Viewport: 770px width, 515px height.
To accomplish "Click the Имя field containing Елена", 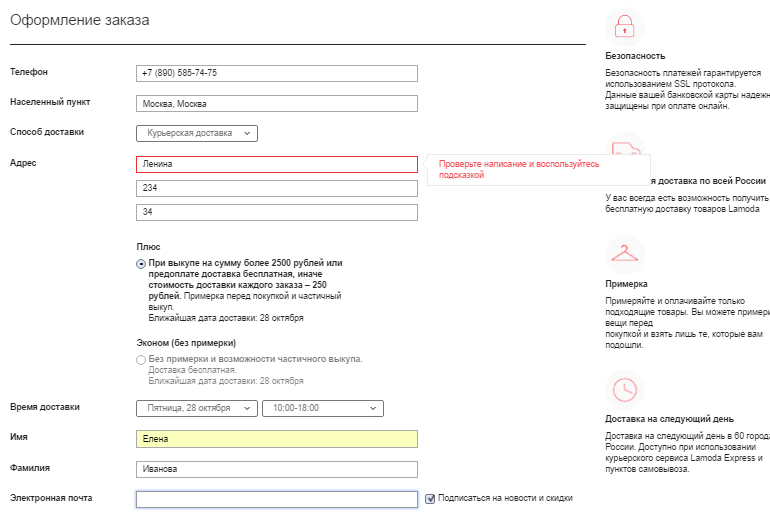I will click(277, 439).
